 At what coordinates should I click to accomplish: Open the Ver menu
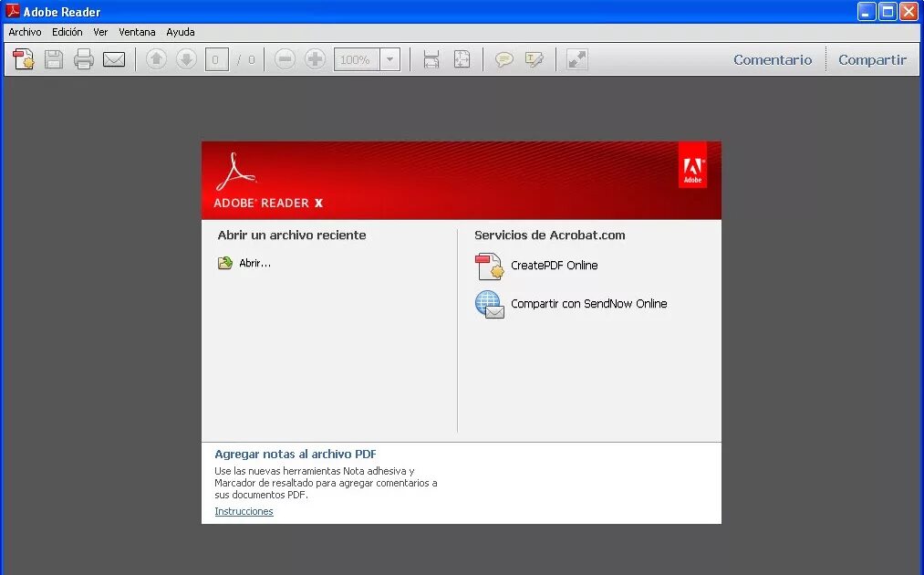point(100,33)
